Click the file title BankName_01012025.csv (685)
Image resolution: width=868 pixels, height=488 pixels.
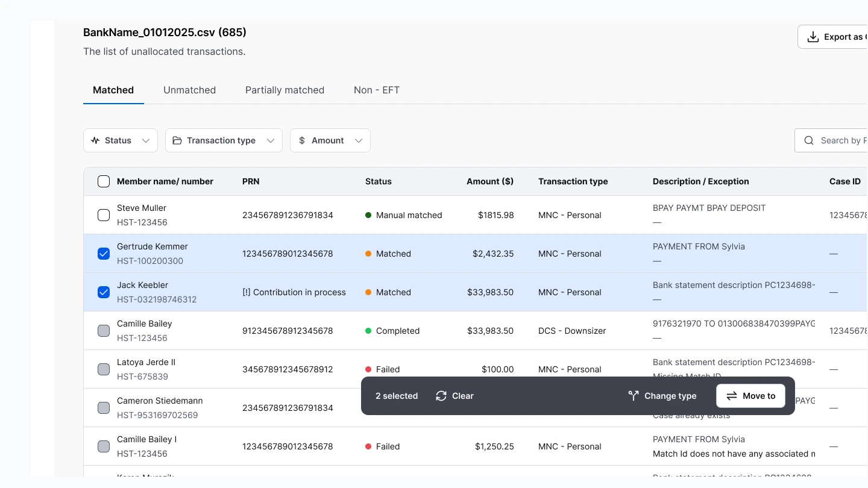[165, 33]
